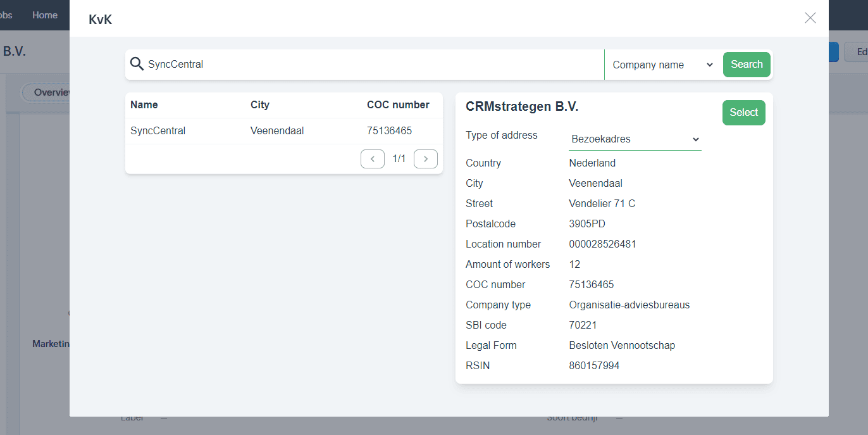Screen dimensions: 868x435
Task: Close the KvK dialog
Action: pyautogui.click(x=810, y=18)
